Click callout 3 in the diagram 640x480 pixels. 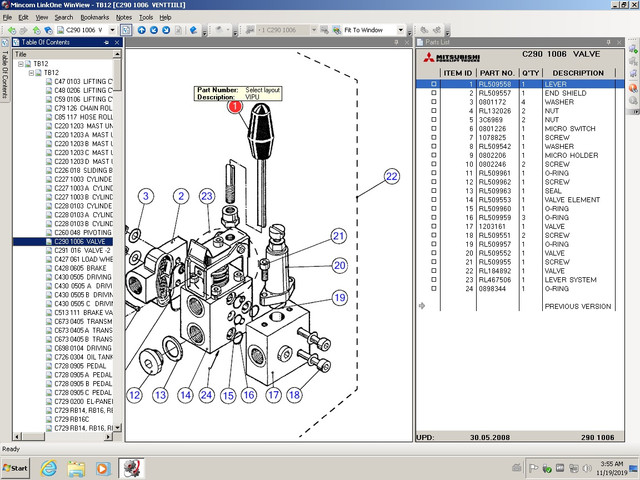146,196
